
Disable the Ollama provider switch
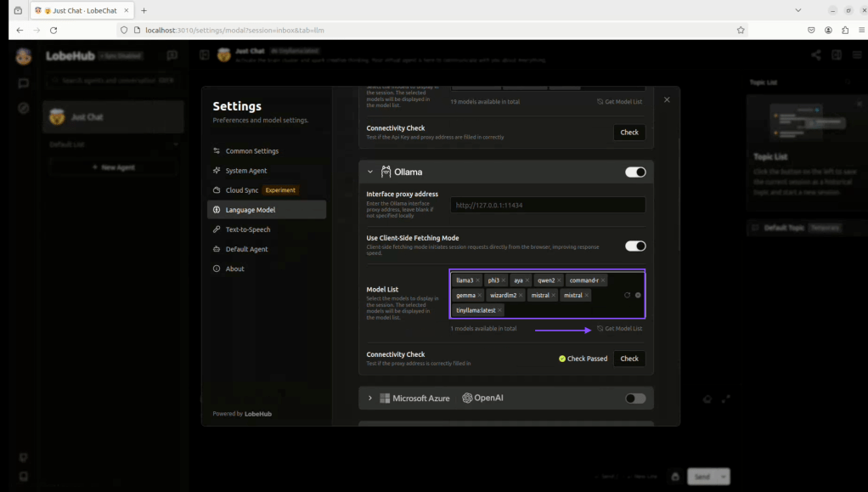(x=635, y=172)
